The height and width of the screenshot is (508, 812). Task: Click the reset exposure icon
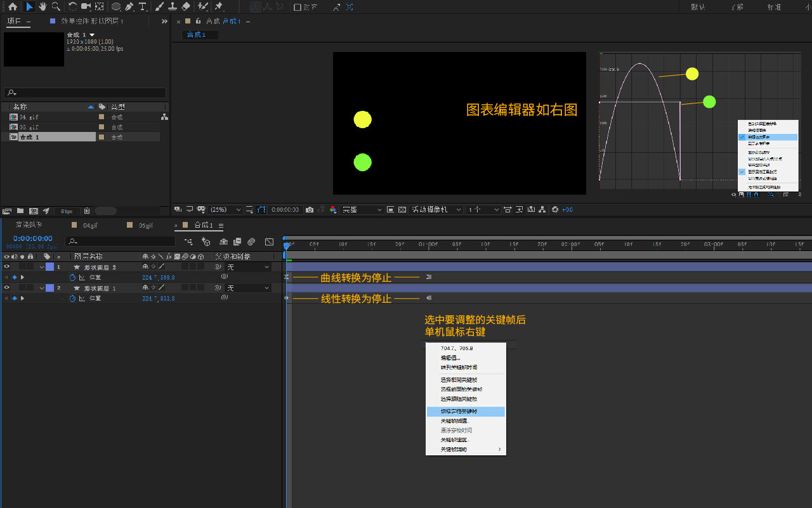point(555,209)
